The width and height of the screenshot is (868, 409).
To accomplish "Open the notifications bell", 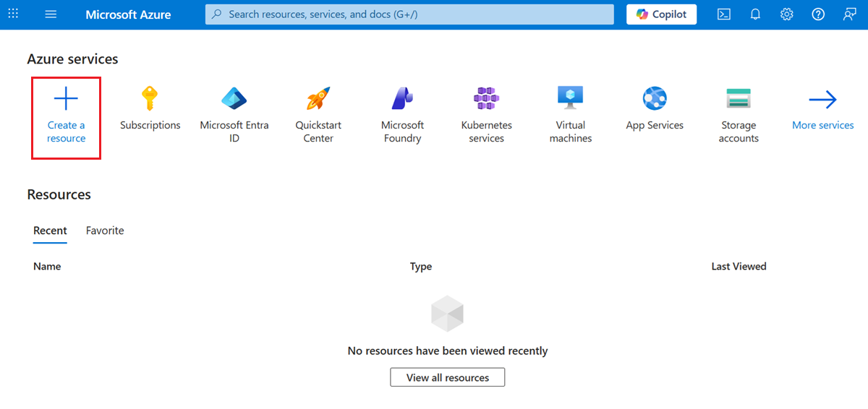I will pos(755,14).
